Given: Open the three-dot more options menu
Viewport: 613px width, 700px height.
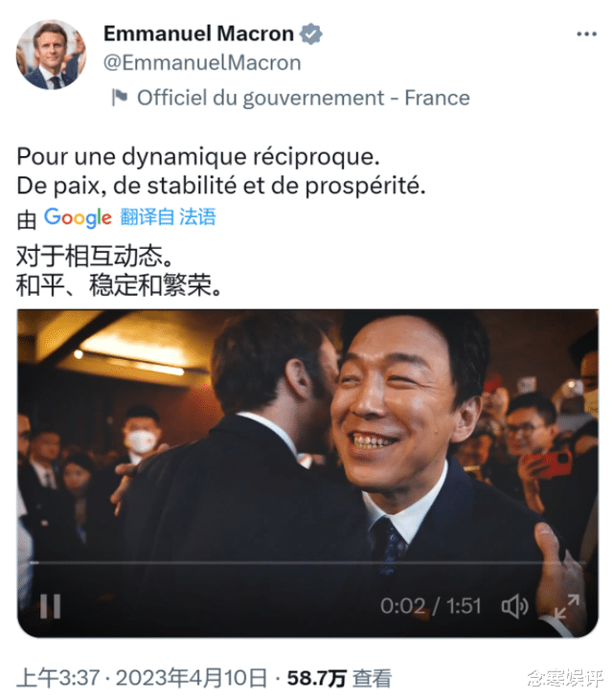Looking at the screenshot, I should click(x=586, y=34).
